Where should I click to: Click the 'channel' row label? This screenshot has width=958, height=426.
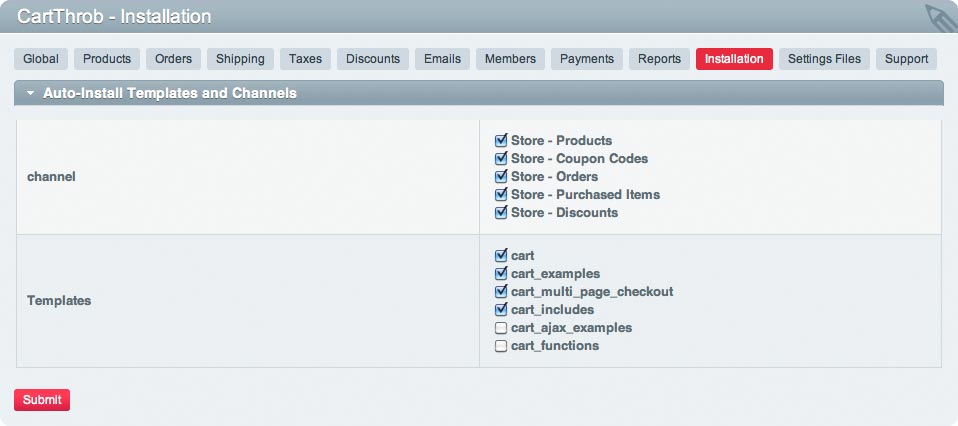[51, 177]
